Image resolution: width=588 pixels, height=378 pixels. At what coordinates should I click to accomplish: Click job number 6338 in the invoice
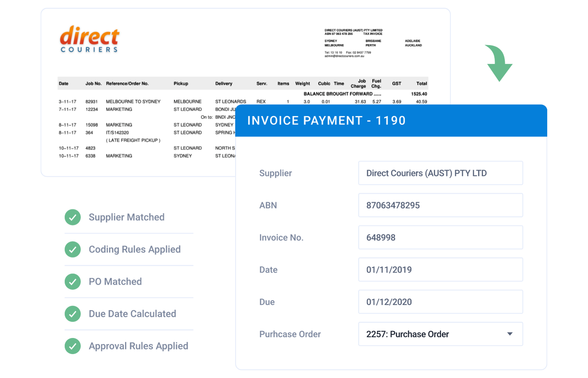[90, 156]
